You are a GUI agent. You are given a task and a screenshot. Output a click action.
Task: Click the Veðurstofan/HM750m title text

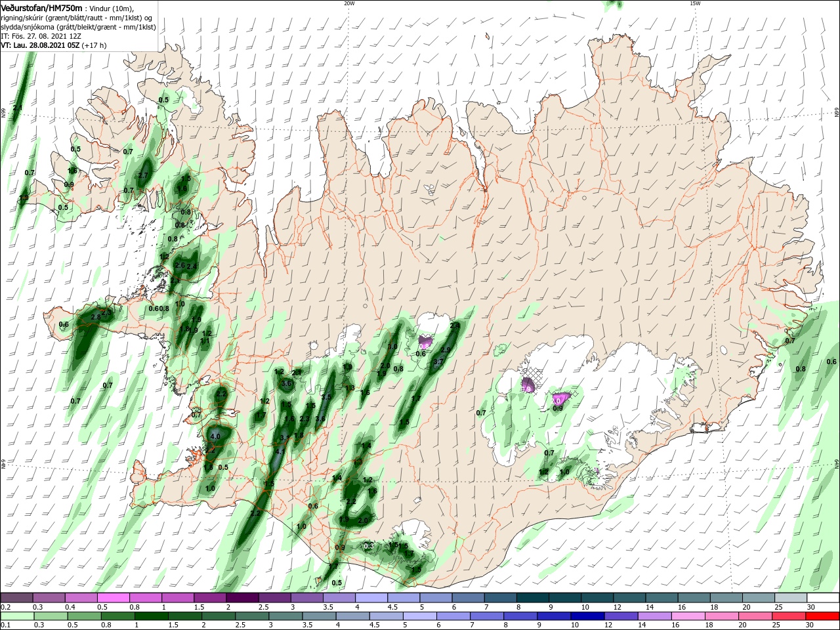pyautogui.click(x=41, y=7)
